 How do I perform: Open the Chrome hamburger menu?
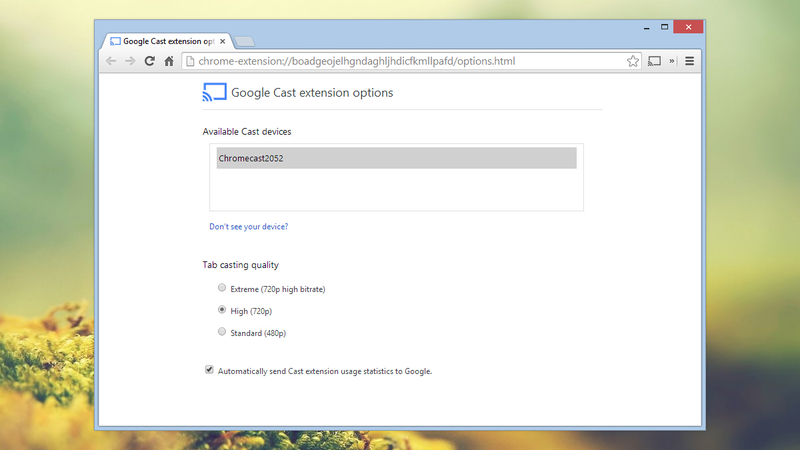click(689, 61)
